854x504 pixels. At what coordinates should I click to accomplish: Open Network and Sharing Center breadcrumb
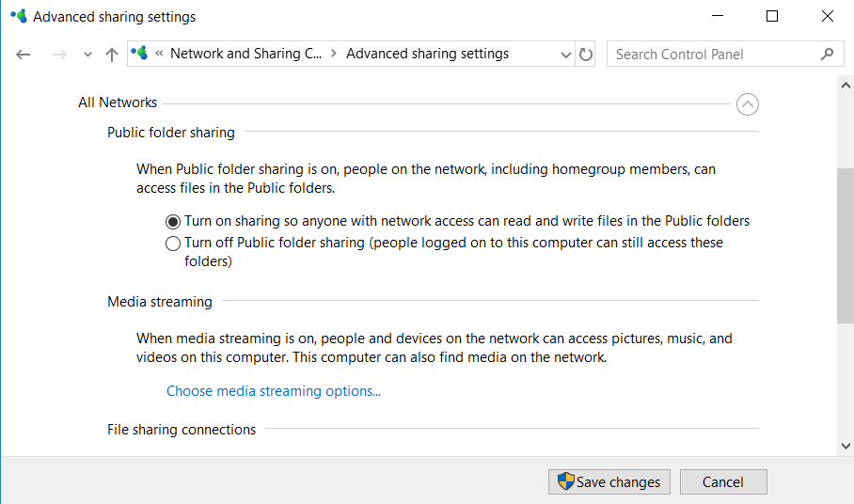[x=245, y=54]
